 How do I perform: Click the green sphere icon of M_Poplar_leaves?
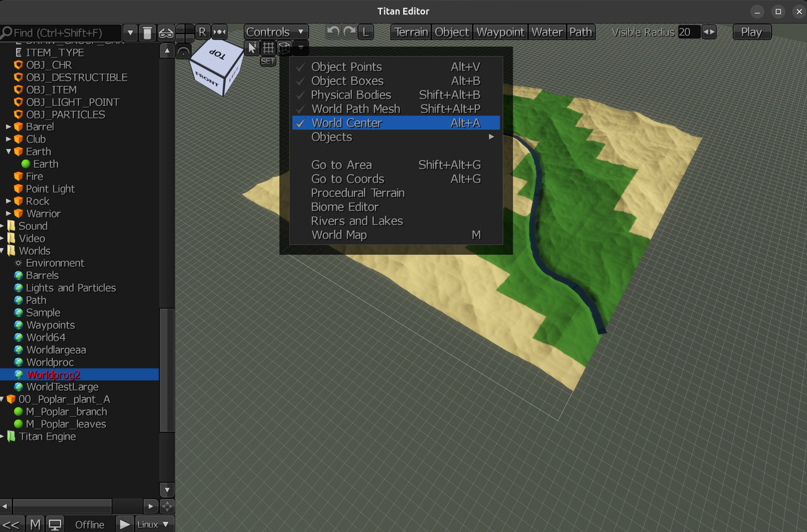(x=19, y=424)
